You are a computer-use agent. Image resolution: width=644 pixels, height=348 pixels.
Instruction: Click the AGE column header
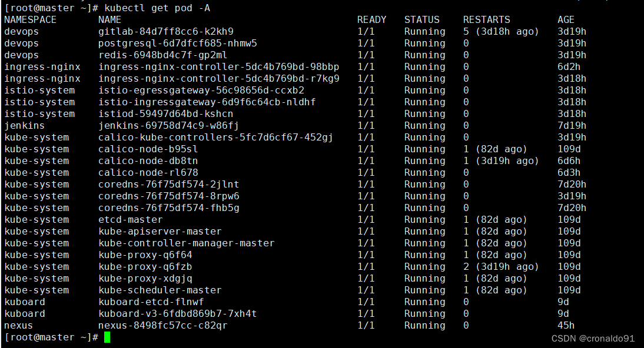click(x=566, y=20)
